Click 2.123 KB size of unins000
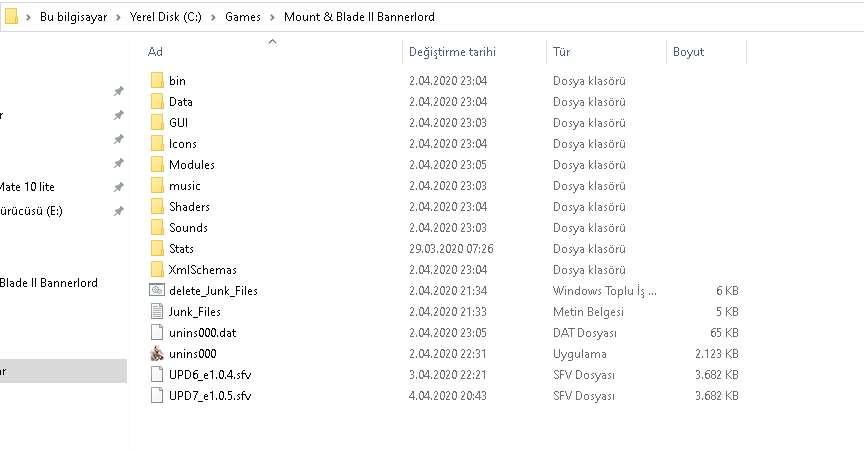Viewport: 864px width, 450px height. [716, 354]
